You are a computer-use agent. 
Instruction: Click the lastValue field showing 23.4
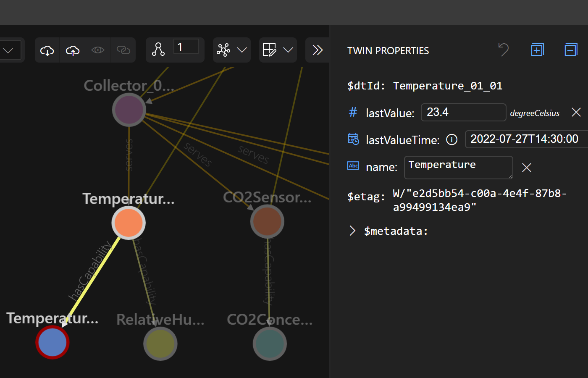coord(463,113)
